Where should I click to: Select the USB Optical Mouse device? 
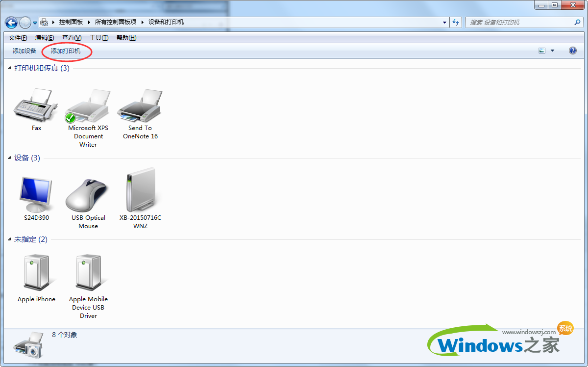88,195
